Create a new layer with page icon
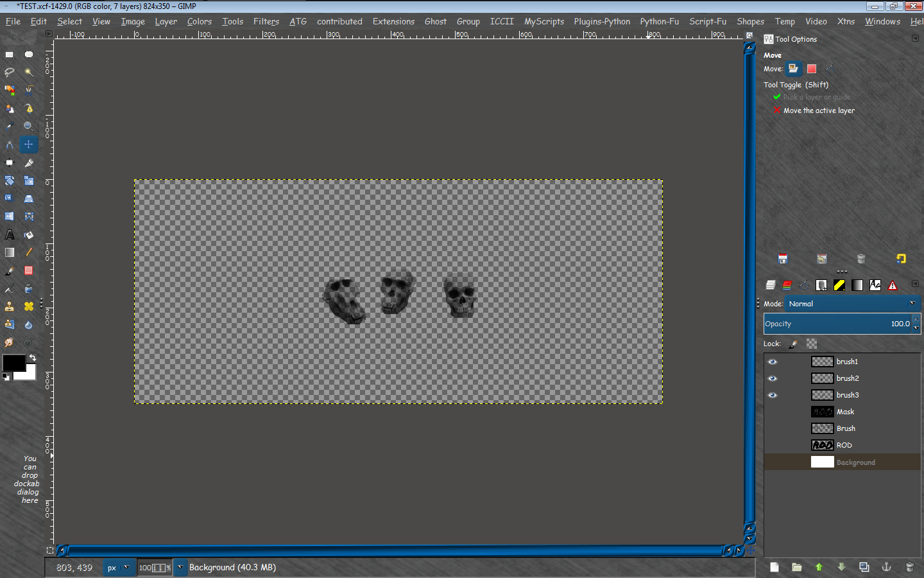Viewport: 924px width, 578px height. [x=774, y=567]
